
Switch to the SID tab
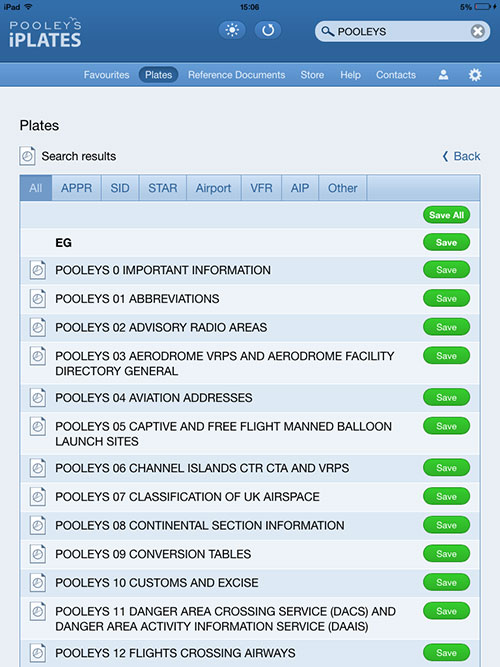point(120,188)
